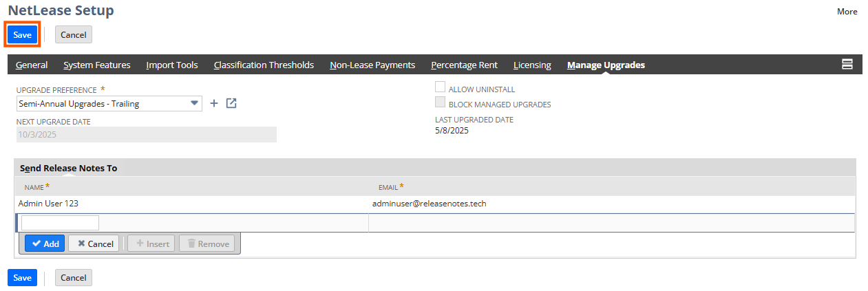Enable the Allow Uninstall checkbox
Viewport: 868px width, 291px height.
pos(440,87)
